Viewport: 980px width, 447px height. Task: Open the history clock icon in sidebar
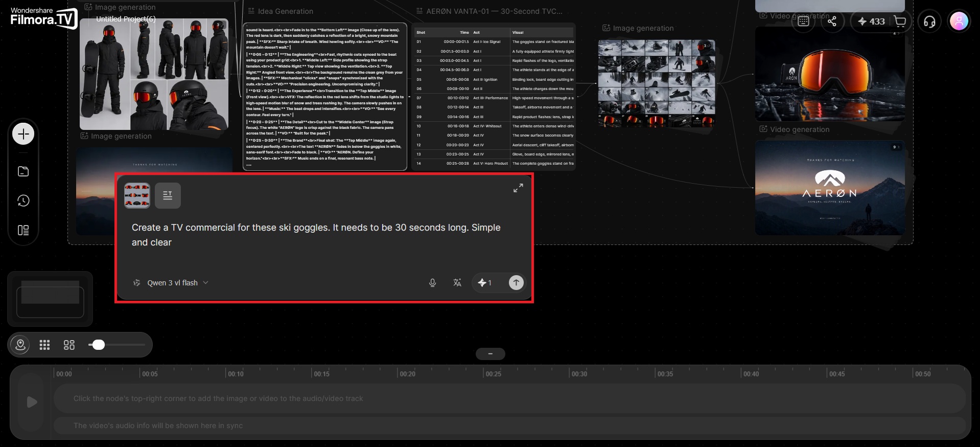coord(23,200)
